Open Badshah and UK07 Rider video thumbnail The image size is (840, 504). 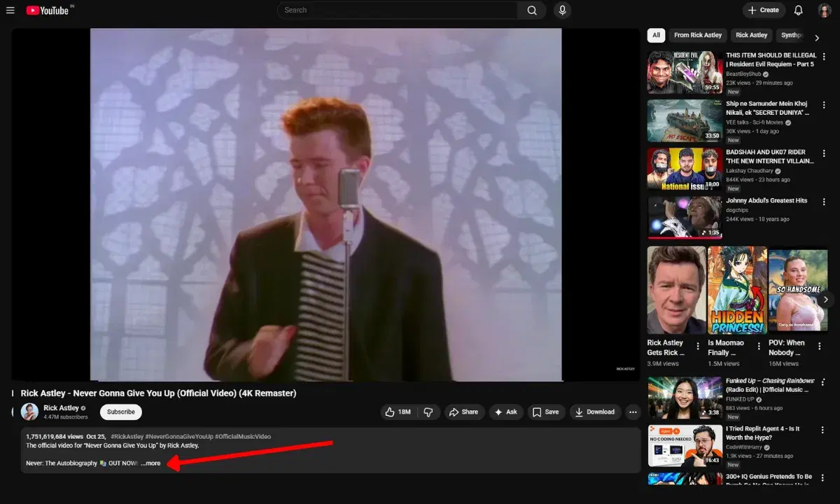pyautogui.click(x=685, y=169)
